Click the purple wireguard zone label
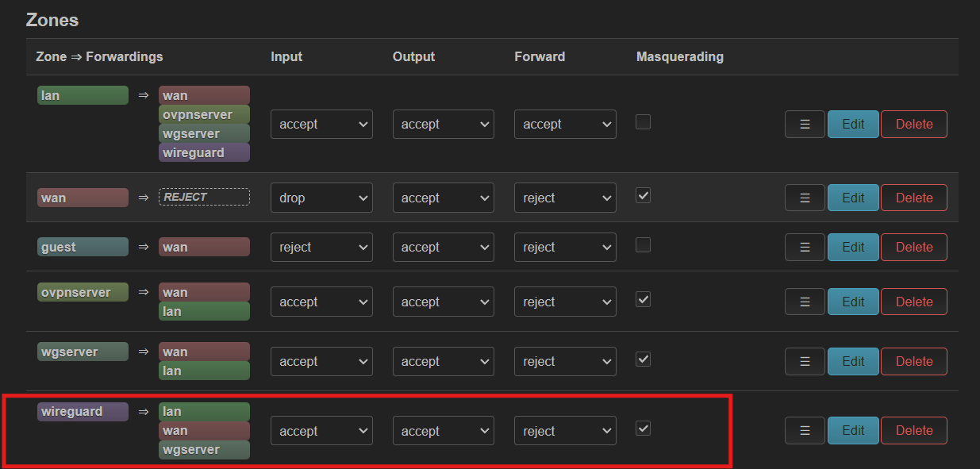The width and height of the screenshot is (980, 469). (83, 412)
